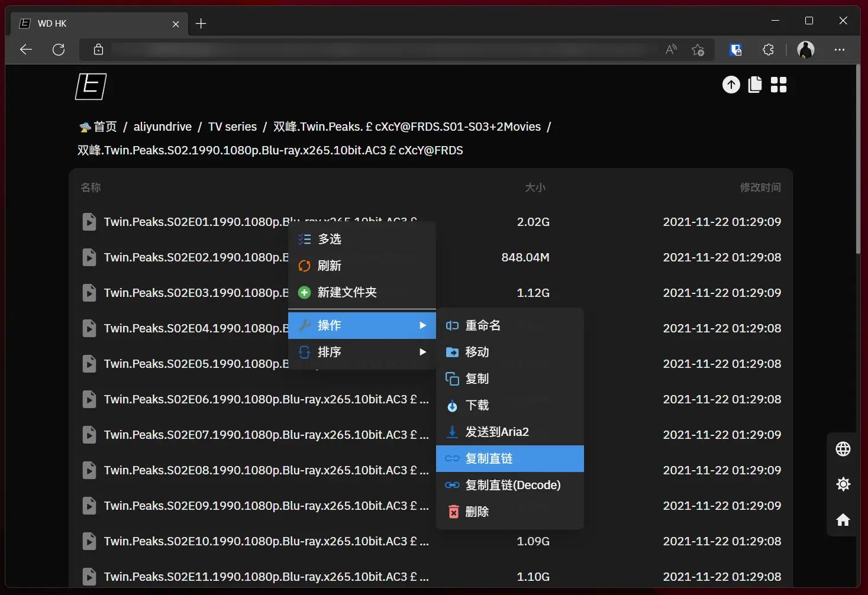Click the browser back arrow
Screen dimensions: 868x595
26,50
